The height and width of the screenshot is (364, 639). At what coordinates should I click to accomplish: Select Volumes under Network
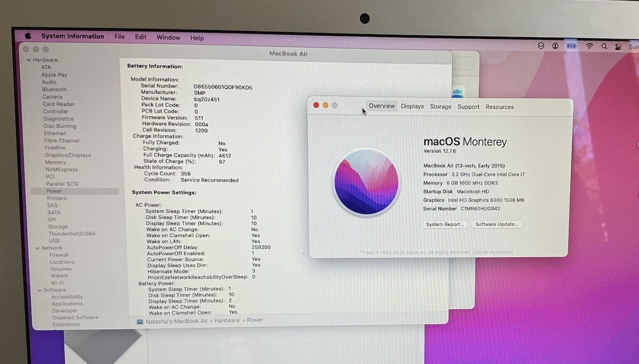(x=61, y=269)
